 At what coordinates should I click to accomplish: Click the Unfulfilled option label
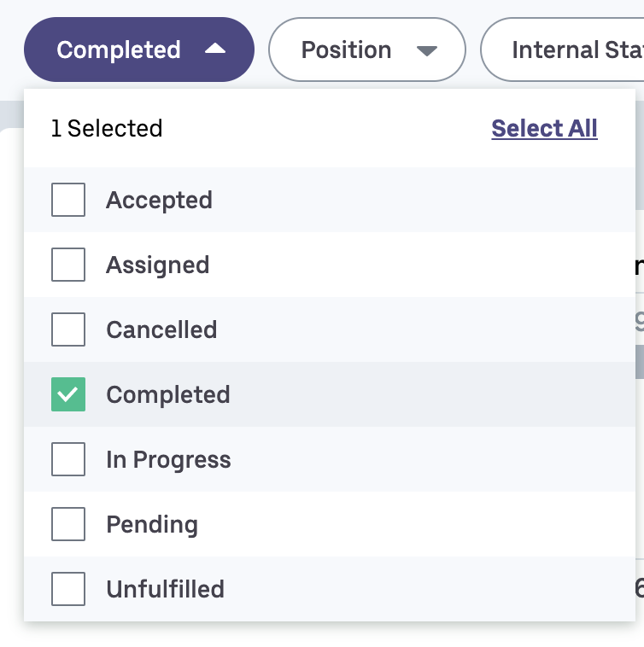(x=165, y=590)
